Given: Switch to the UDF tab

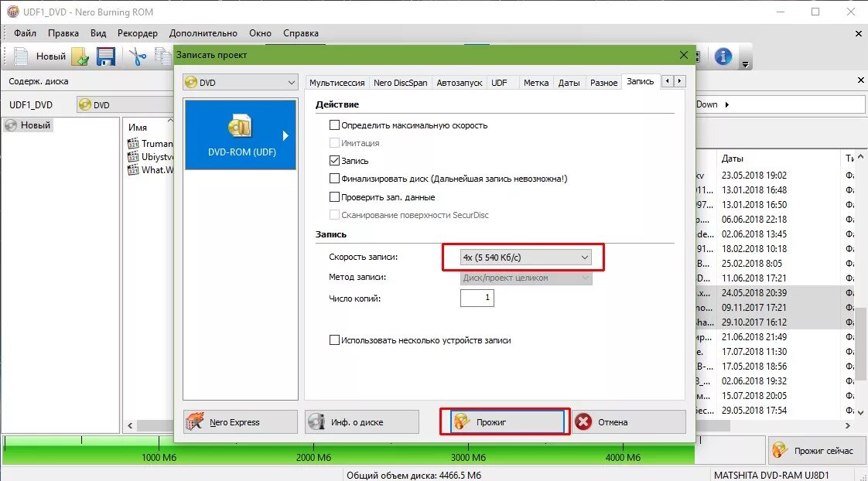Looking at the screenshot, I should click(499, 83).
